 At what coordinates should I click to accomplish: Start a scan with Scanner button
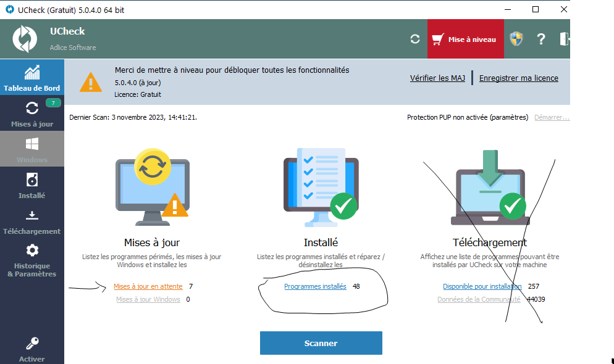321,343
